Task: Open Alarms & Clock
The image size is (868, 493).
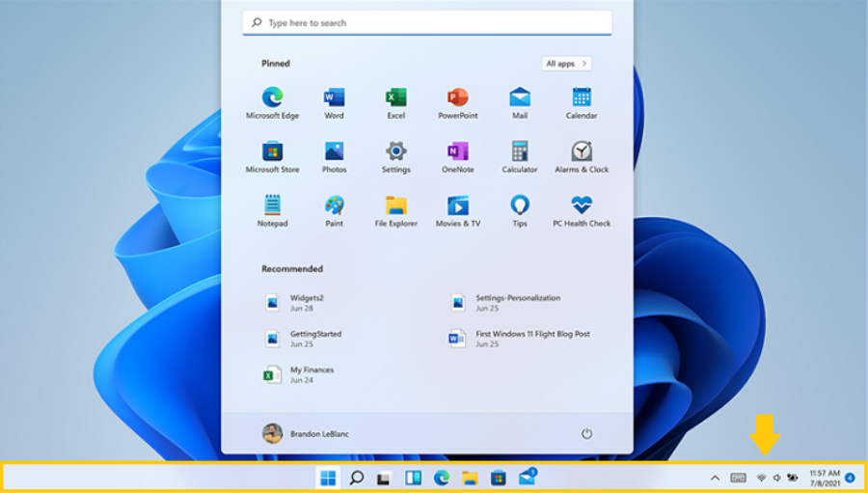Action: tap(582, 157)
